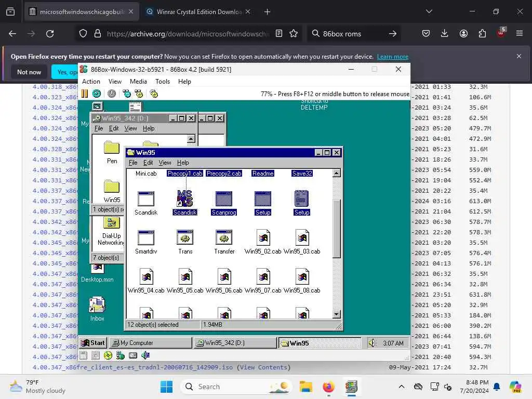Select the Scanprog file icon

(x=224, y=203)
